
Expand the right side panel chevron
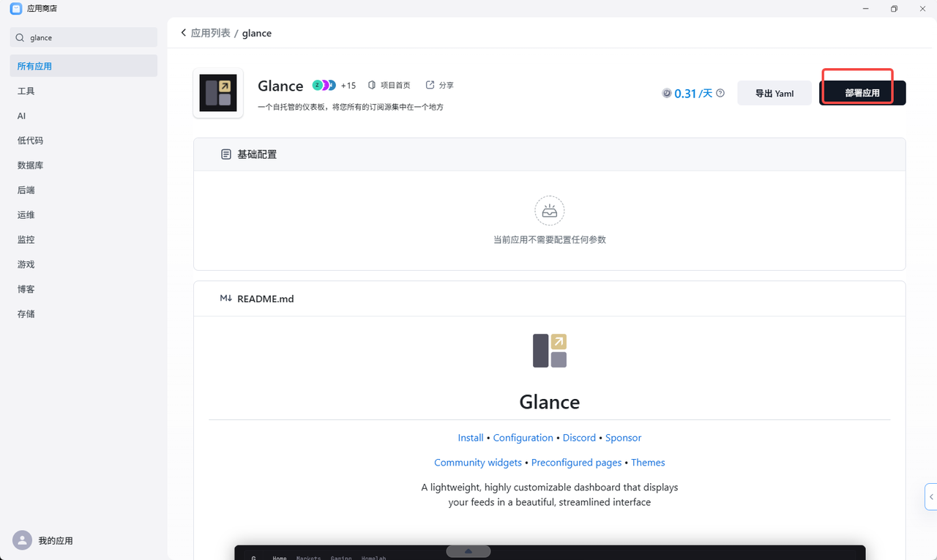931,496
